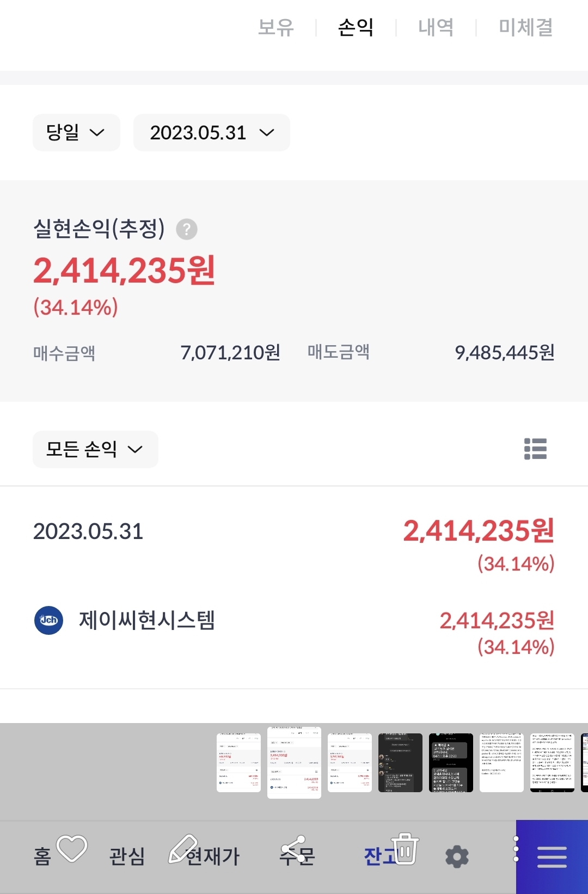Tap the pencil edit icon
Viewport: 588px width, 894px height.
(183, 849)
